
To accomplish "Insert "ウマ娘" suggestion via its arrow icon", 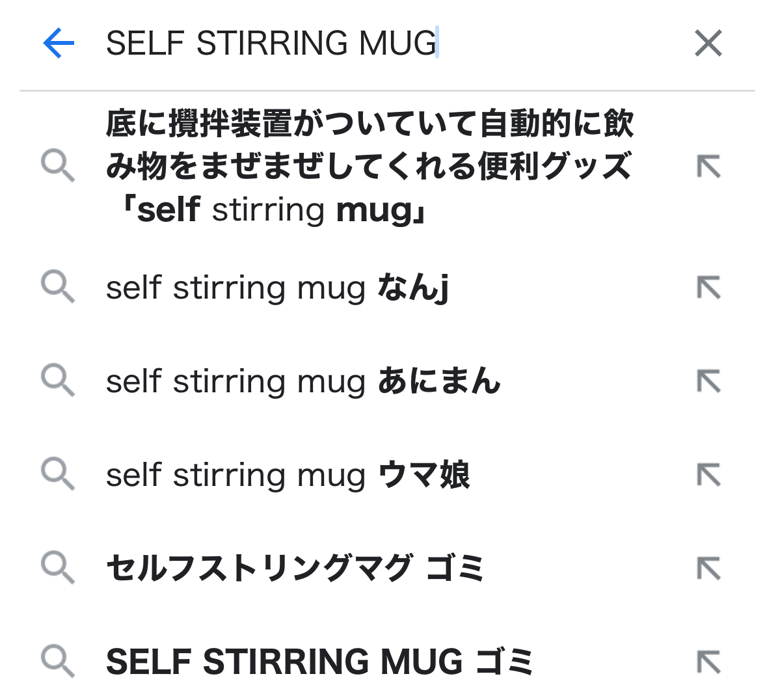I will point(708,475).
